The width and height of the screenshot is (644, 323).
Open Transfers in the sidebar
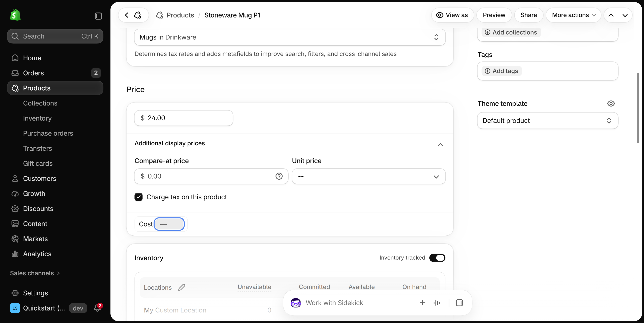pos(38,148)
